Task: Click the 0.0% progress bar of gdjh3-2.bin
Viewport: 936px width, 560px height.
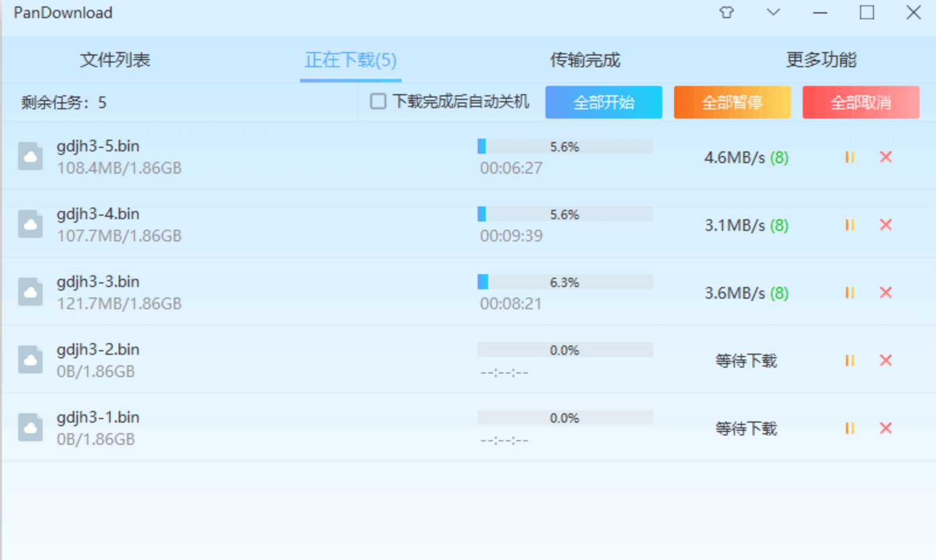Action: coord(565,350)
